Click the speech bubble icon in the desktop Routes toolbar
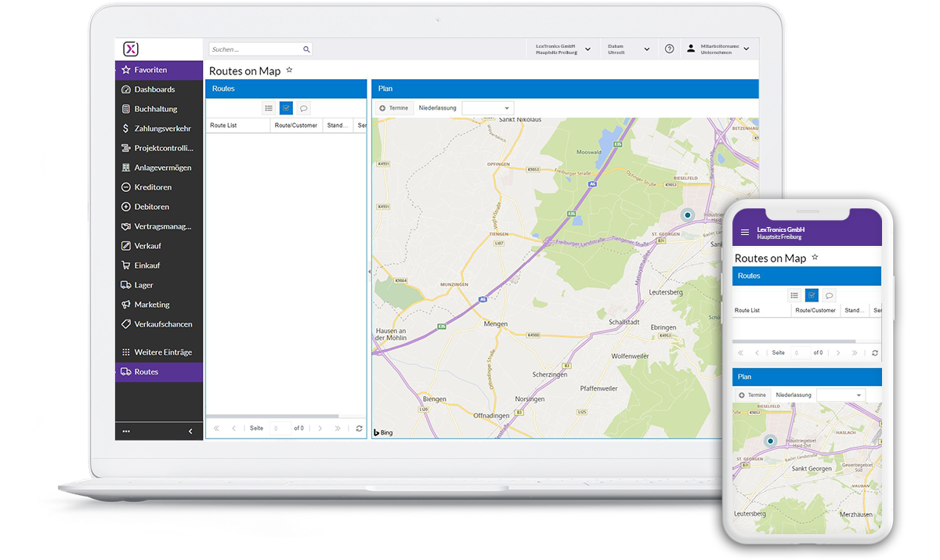Image resolution: width=940 pixels, height=560 pixels. coord(304,108)
